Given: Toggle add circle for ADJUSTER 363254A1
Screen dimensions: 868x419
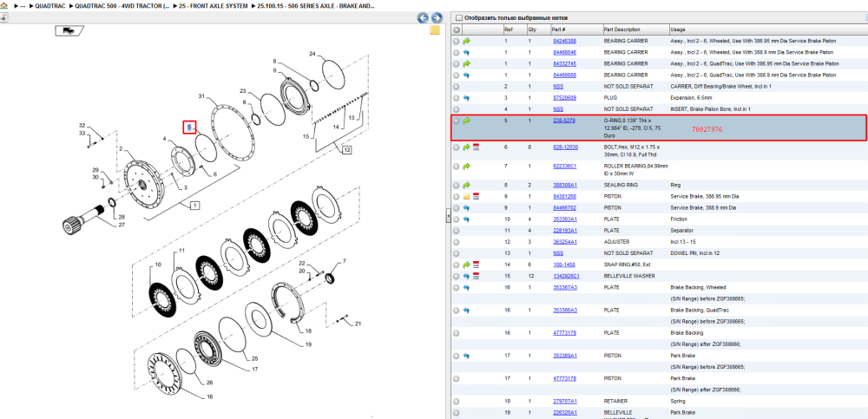Looking at the screenshot, I should 457,242.
